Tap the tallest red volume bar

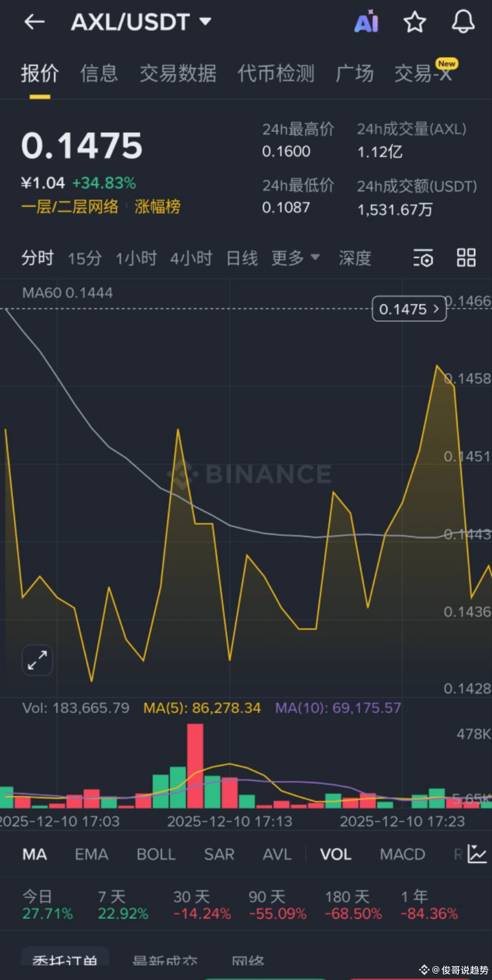pyautogui.click(x=195, y=766)
